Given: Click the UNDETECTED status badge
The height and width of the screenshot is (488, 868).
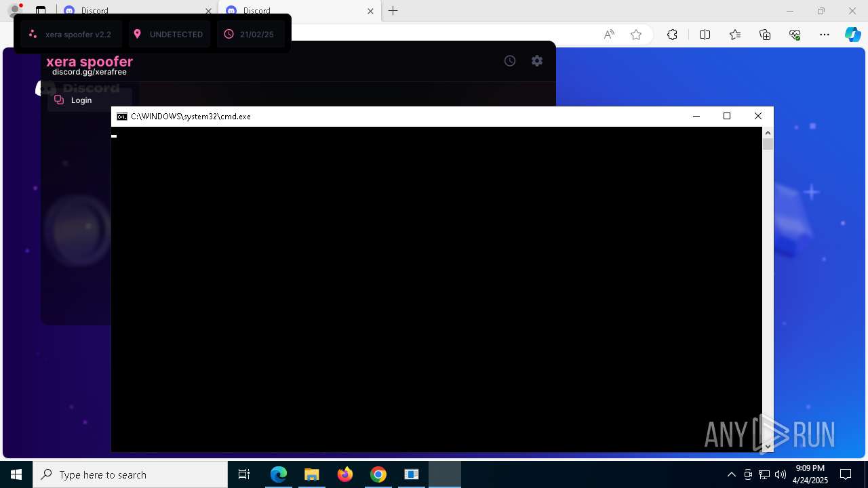Looking at the screenshot, I should [x=170, y=34].
